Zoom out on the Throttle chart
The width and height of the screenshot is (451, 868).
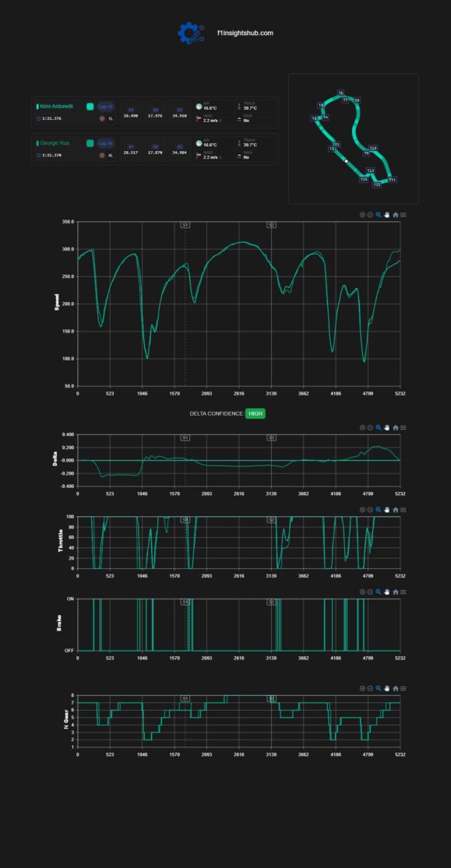tap(370, 510)
